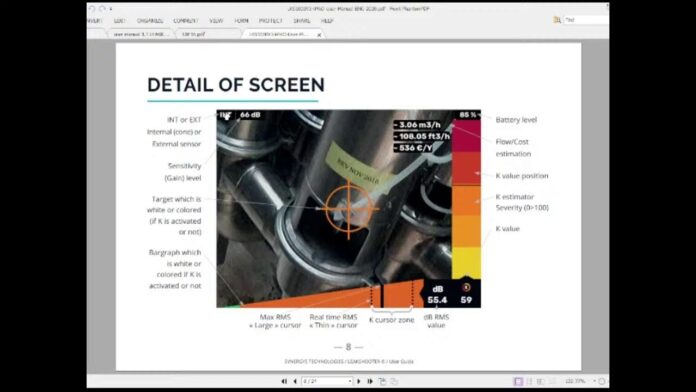The width and height of the screenshot is (696, 392).
Task: Click into the Find search field
Action: 586,20
